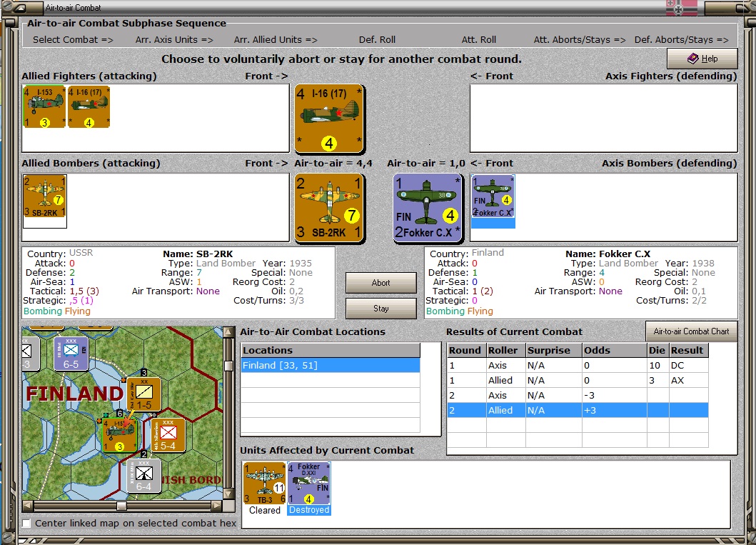Click the map's vertical scrollbar thumb

(x=229, y=366)
